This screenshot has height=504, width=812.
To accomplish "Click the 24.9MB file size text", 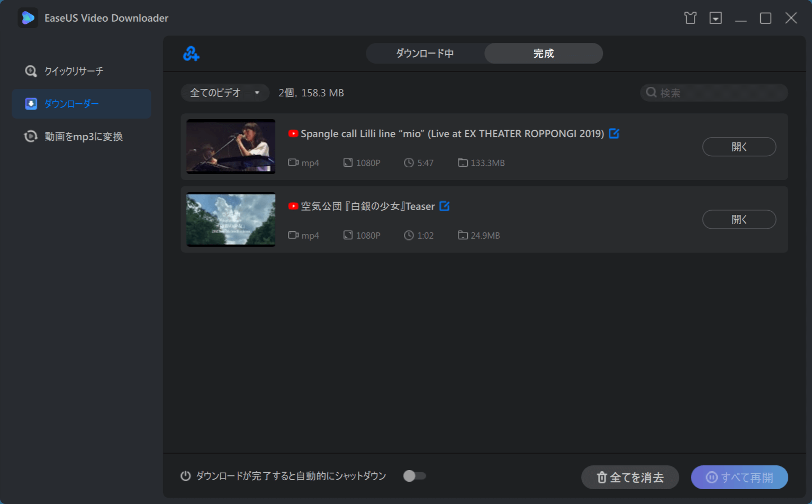I will [485, 235].
